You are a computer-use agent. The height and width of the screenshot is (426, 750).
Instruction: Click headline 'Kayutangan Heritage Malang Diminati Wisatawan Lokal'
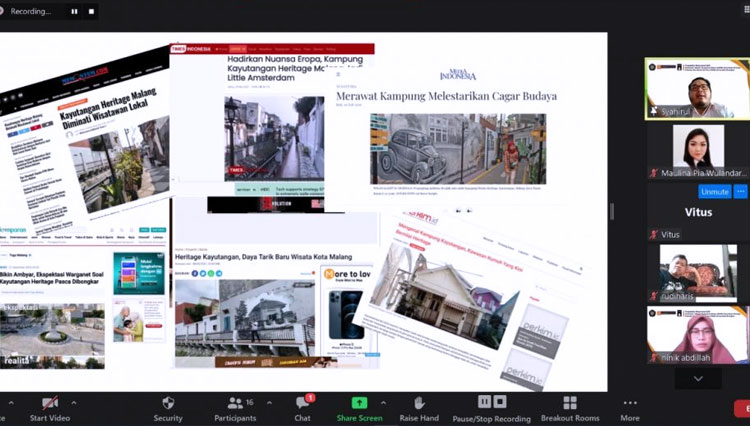click(x=109, y=108)
